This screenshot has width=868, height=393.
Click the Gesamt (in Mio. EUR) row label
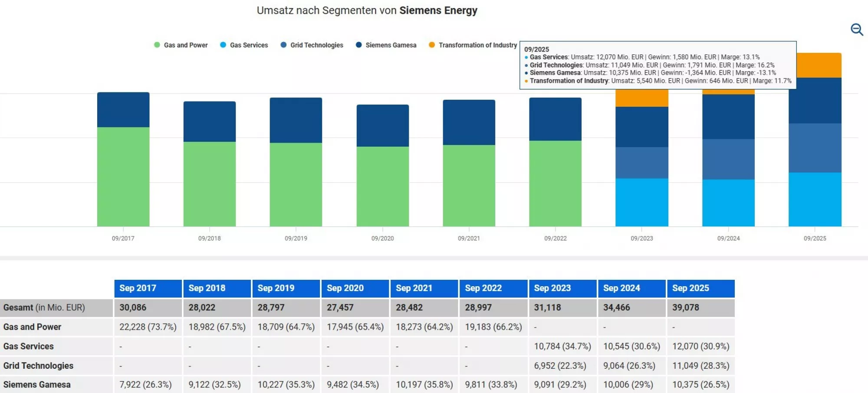tap(44, 308)
